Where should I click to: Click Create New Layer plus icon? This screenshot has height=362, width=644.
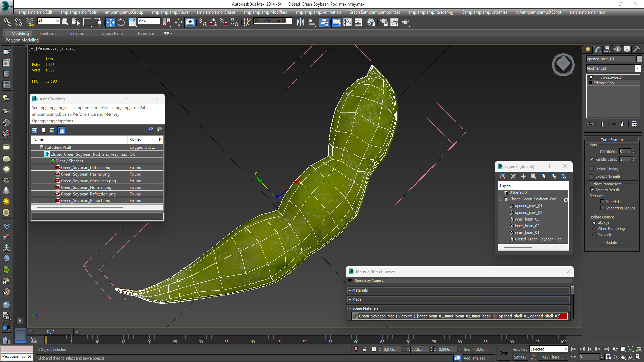(x=523, y=176)
